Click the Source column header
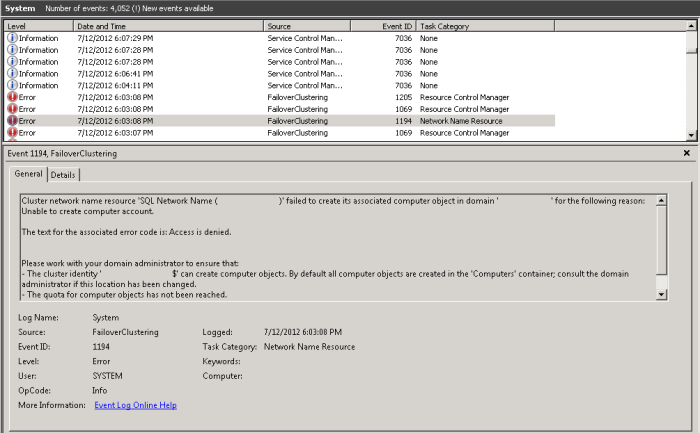 pyautogui.click(x=306, y=25)
